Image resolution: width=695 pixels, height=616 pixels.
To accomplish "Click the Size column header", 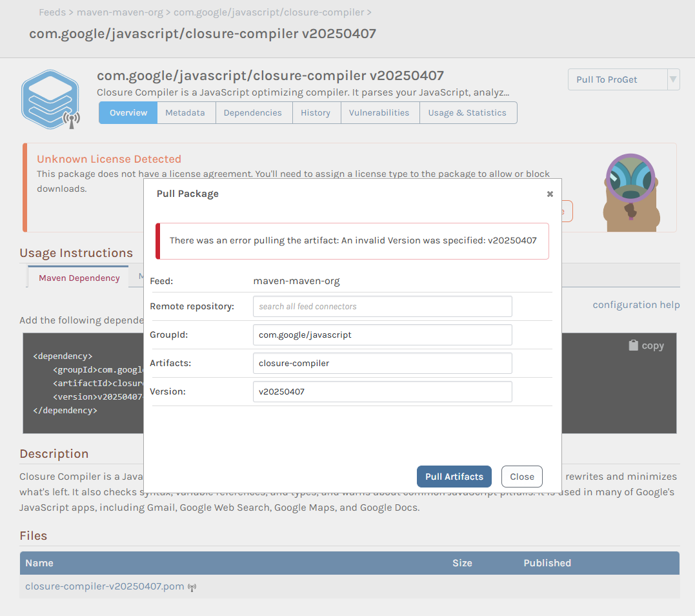I will [x=462, y=563].
